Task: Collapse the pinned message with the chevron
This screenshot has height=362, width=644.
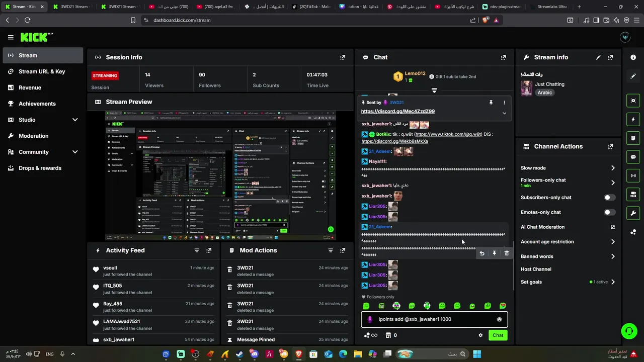Action: [504, 113]
